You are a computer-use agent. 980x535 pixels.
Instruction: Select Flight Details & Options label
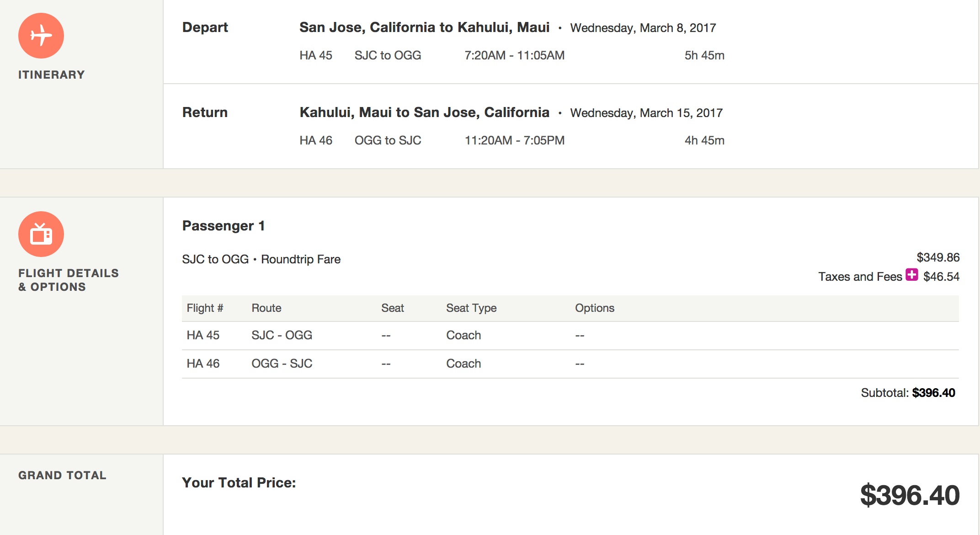coord(69,280)
